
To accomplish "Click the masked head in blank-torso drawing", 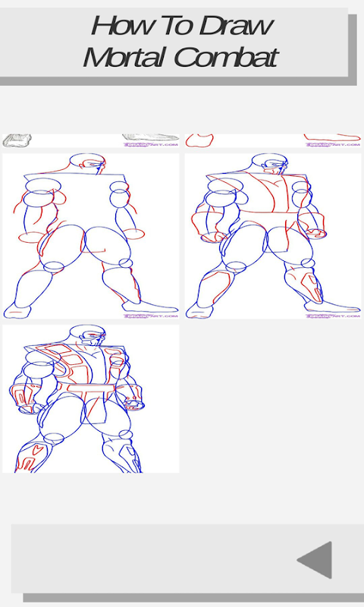I will (88, 164).
